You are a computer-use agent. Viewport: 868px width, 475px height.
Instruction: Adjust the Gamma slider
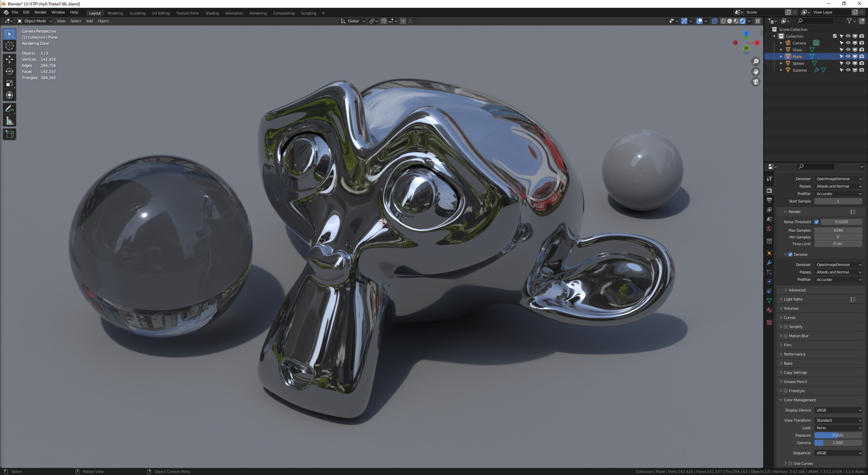(838, 443)
